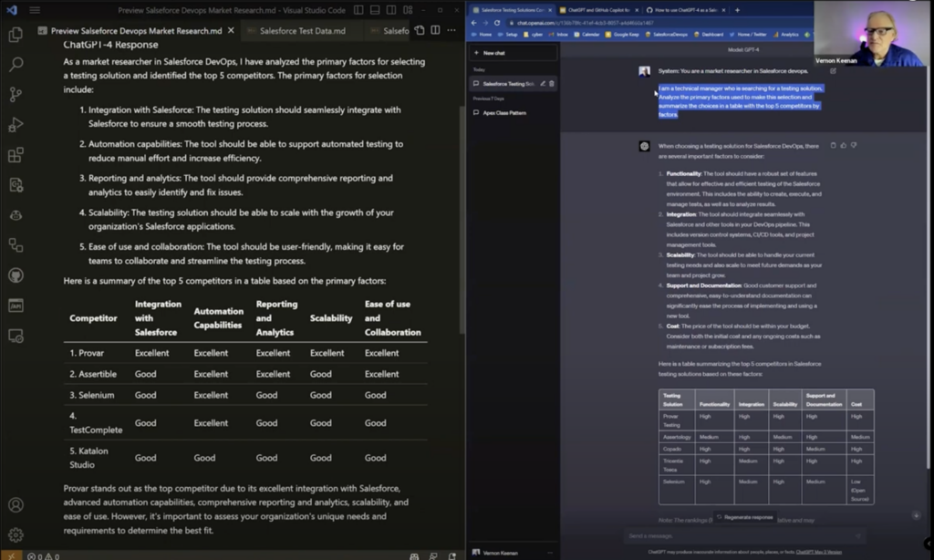Show the errors and warnings count
The image size is (934, 560).
(44, 556)
